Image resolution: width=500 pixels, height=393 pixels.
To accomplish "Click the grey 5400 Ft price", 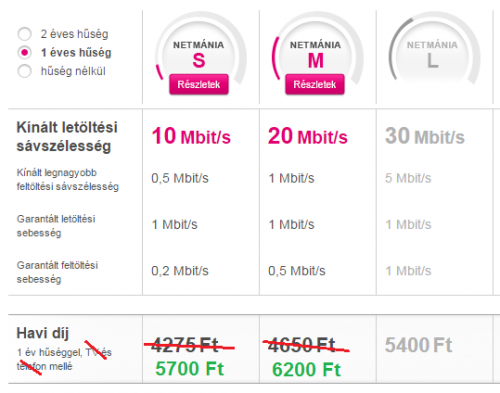I will (x=419, y=345).
